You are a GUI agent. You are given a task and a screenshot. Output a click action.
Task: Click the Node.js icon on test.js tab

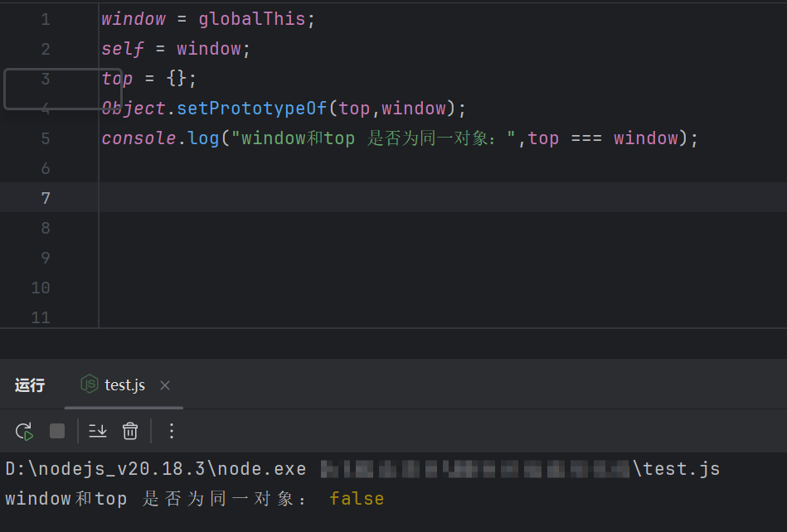pos(89,384)
